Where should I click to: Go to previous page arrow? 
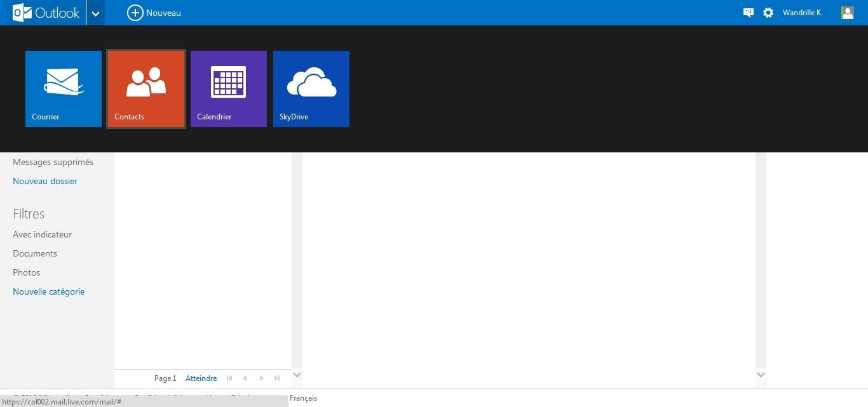pos(245,378)
